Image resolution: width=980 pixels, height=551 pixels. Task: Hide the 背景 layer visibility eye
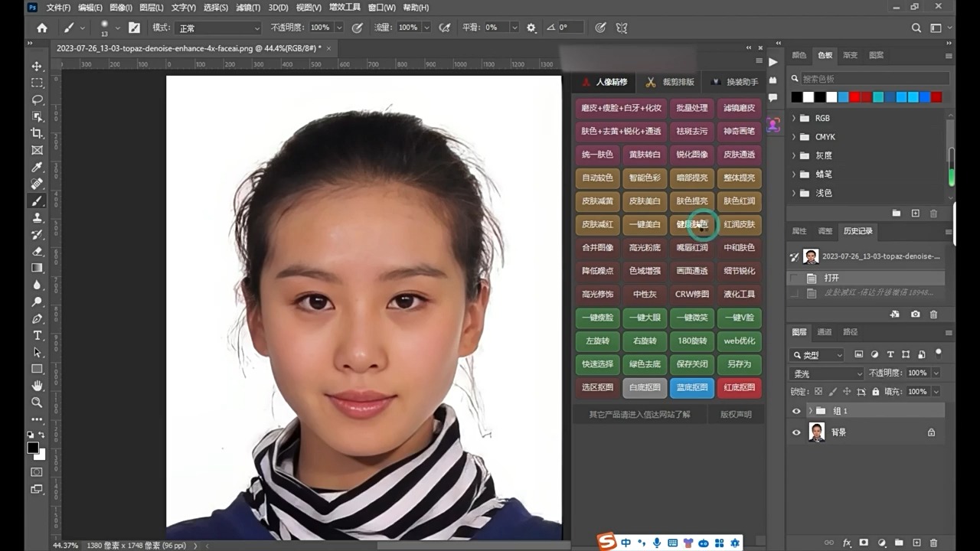[796, 432]
